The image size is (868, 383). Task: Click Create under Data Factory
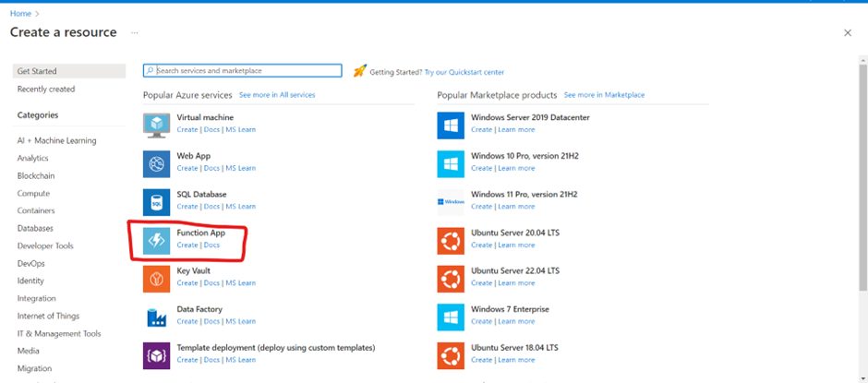[187, 321]
